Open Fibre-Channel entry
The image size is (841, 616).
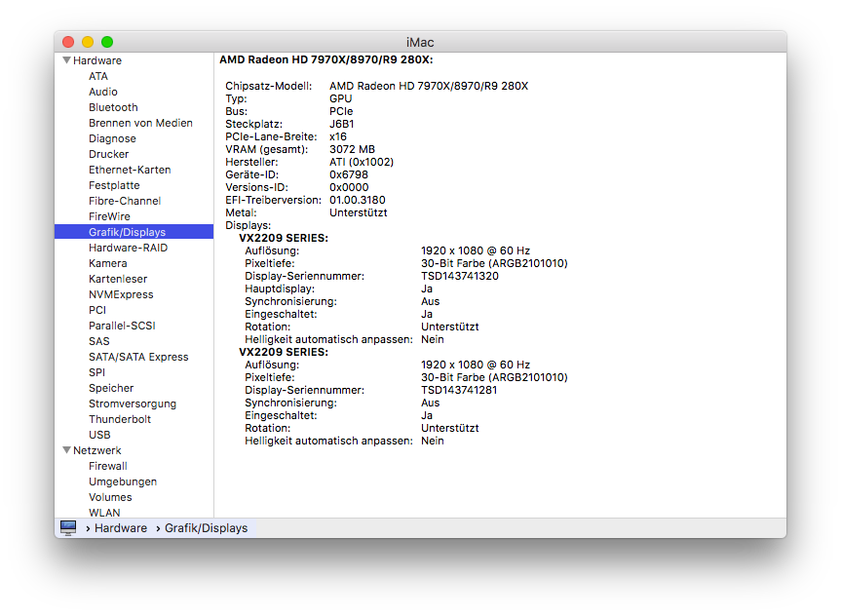pos(125,201)
